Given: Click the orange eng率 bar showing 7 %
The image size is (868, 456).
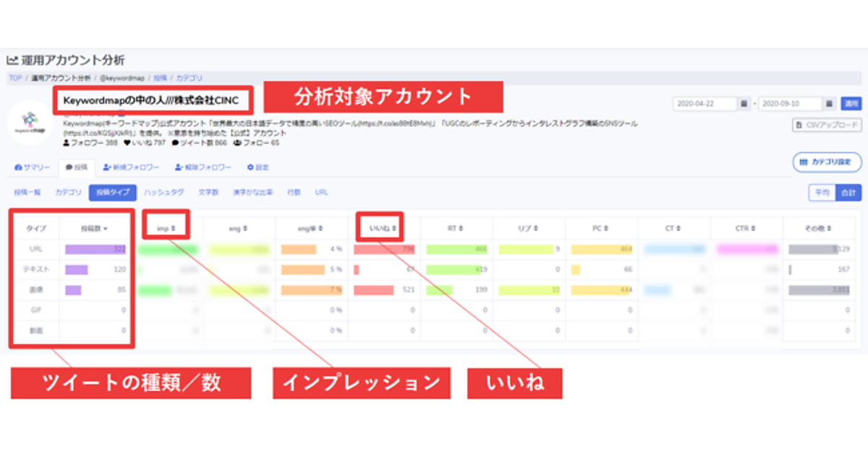Looking at the screenshot, I should pos(312,290).
